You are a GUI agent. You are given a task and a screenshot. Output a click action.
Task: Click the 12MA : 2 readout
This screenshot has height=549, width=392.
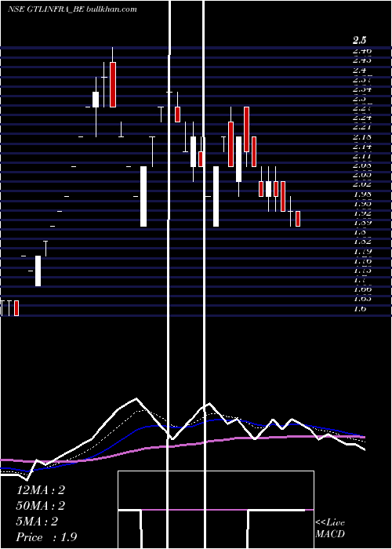(41, 490)
